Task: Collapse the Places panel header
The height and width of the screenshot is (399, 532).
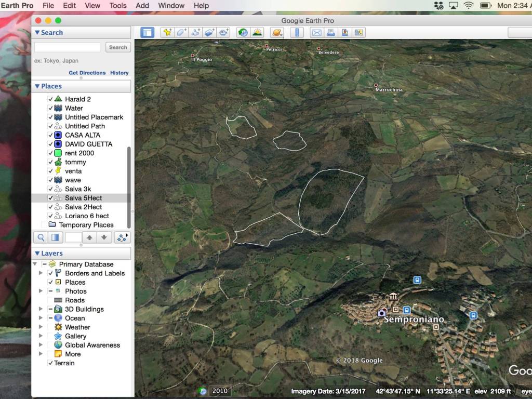Action: pyautogui.click(x=37, y=86)
